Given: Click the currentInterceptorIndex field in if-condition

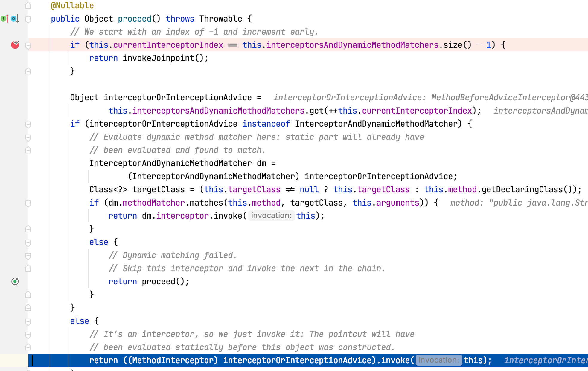Looking at the screenshot, I should [x=168, y=45].
